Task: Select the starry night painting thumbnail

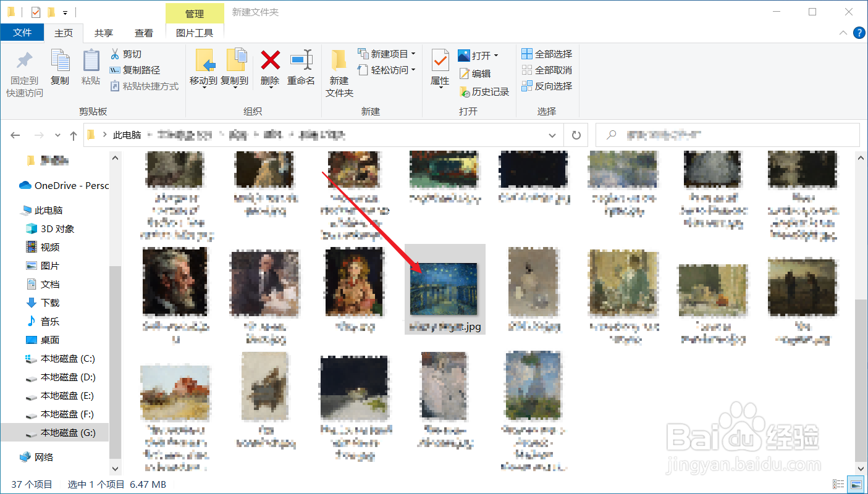Action: (x=444, y=288)
